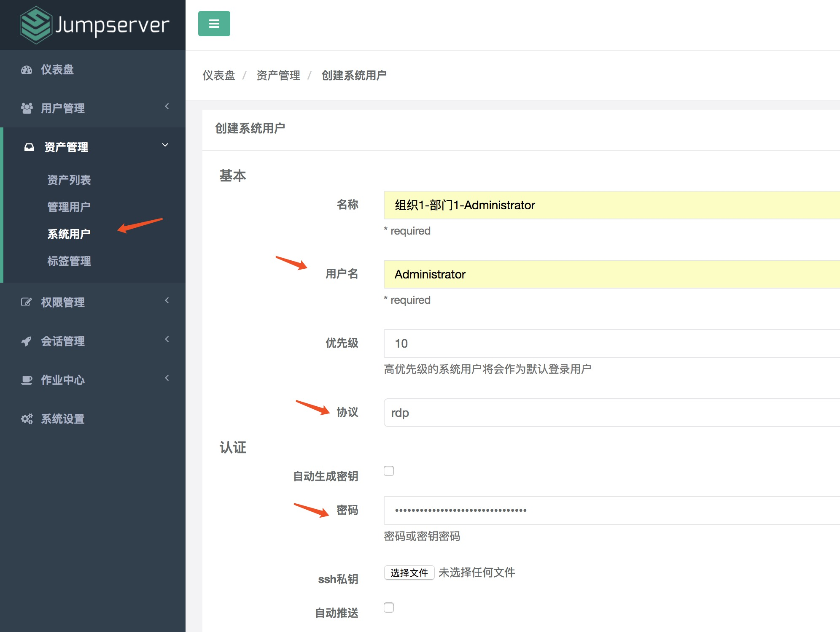
Task: Click the Jumpserver logo icon
Action: [x=35, y=25]
